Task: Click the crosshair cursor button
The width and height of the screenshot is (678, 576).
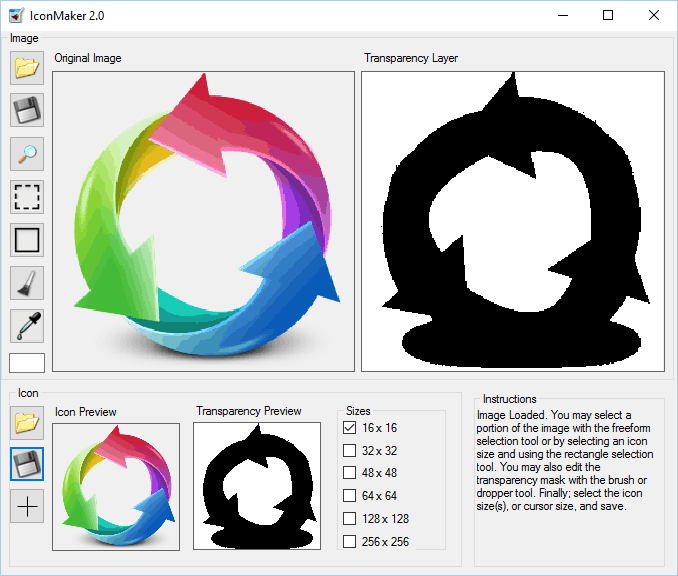Action: coord(27,506)
